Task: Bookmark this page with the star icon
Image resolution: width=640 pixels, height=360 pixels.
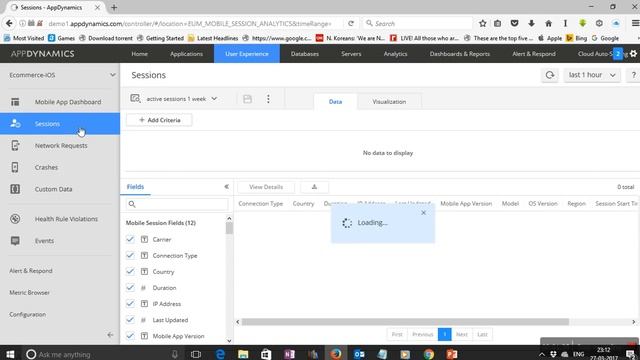Action: click(x=482, y=23)
